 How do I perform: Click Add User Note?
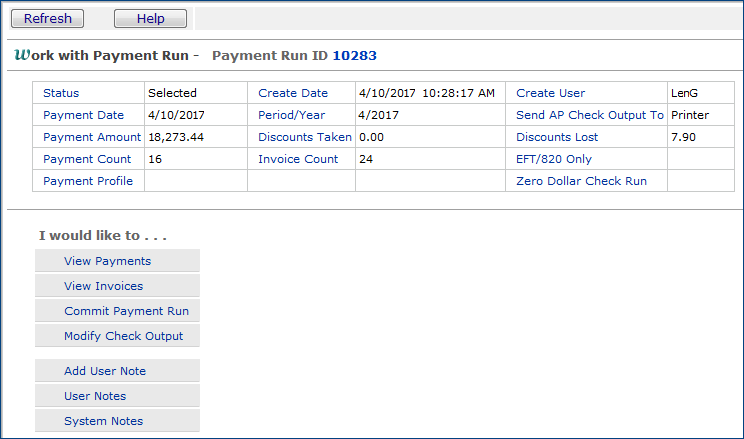point(105,371)
